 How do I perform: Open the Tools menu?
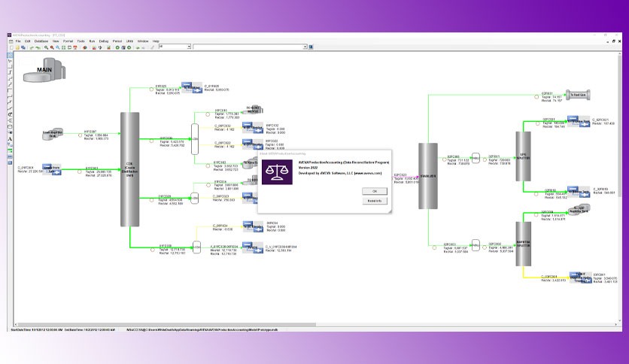pyautogui.click(x=81, y=41)
